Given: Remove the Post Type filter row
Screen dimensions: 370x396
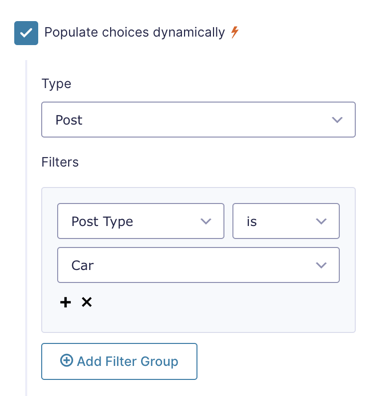Looking at the screenshot, I should pyautogui.click(x=87, y=302).
